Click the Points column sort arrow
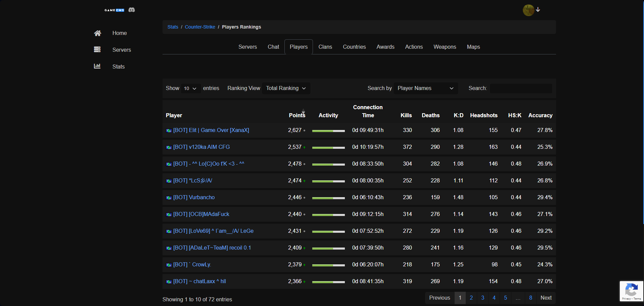This screenshot has height=306, width=644. [303, 111]
